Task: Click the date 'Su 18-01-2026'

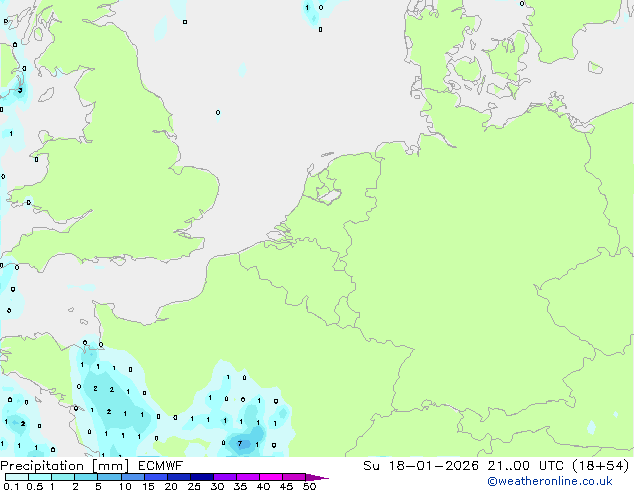Action: [421, 466]
